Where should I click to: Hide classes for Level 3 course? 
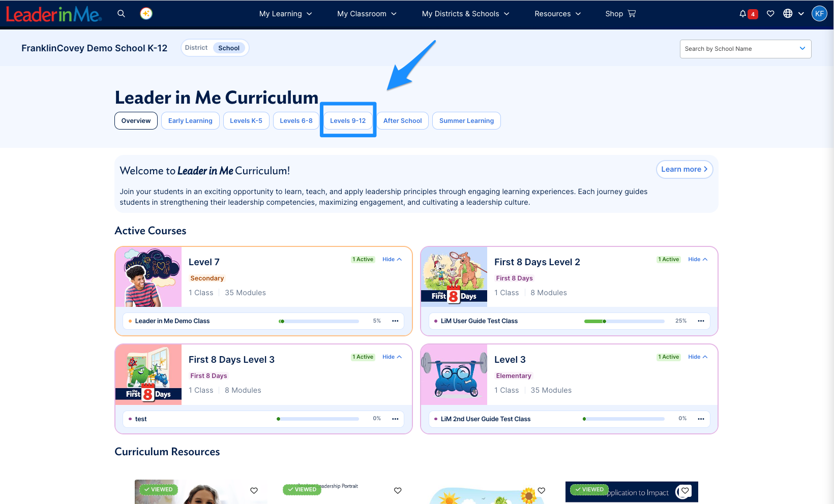pyautogui.click(x=698, y=357)
